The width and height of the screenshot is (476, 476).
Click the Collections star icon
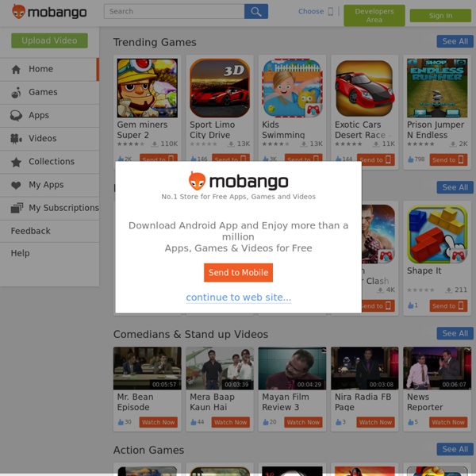pyautogui.click(x=16, y=162)
